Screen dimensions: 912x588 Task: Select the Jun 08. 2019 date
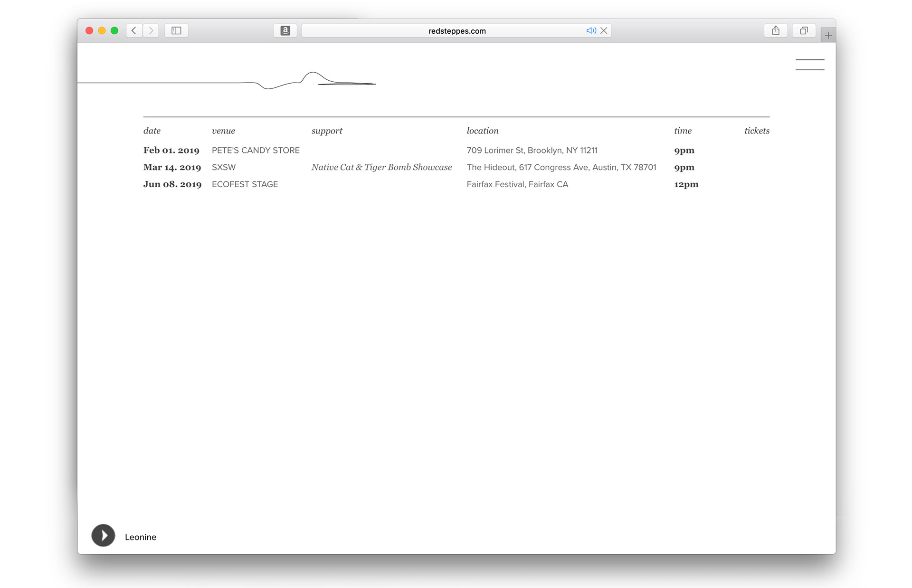[172, 184]
